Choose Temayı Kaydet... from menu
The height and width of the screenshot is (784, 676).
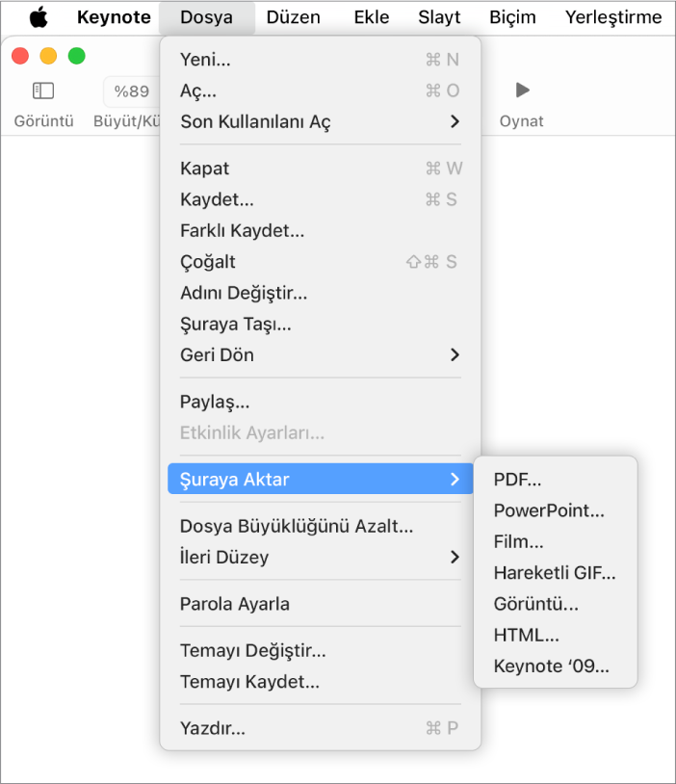321,682
